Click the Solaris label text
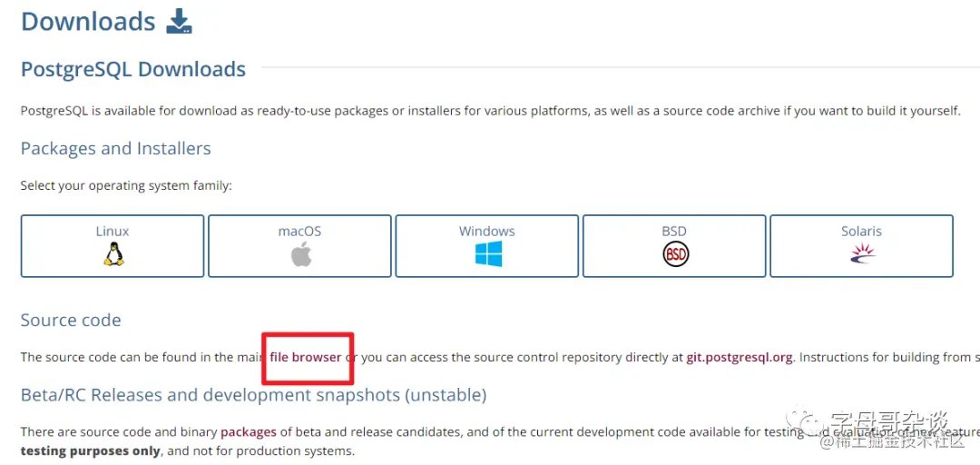This screenshot has height=465, width=980. 861,231
